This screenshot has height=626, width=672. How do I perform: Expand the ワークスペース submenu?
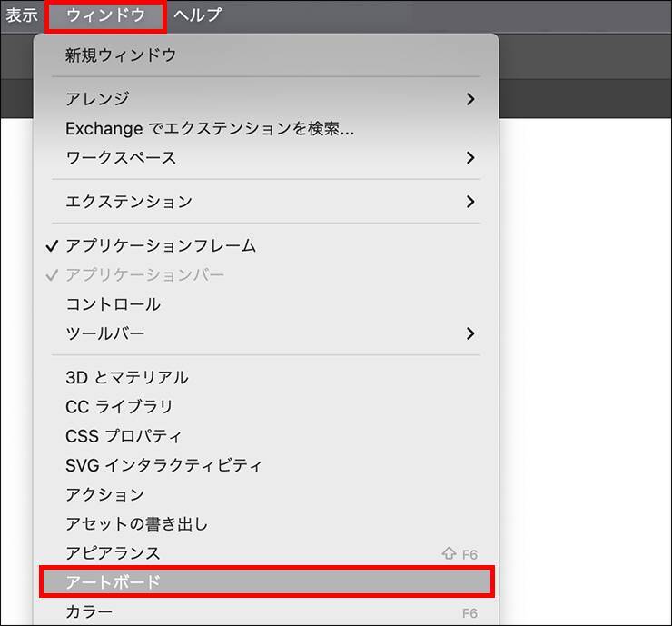point(121,157)
